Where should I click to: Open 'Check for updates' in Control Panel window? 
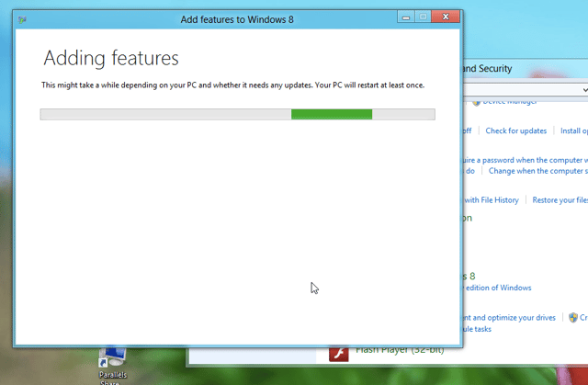click(515, 130)
